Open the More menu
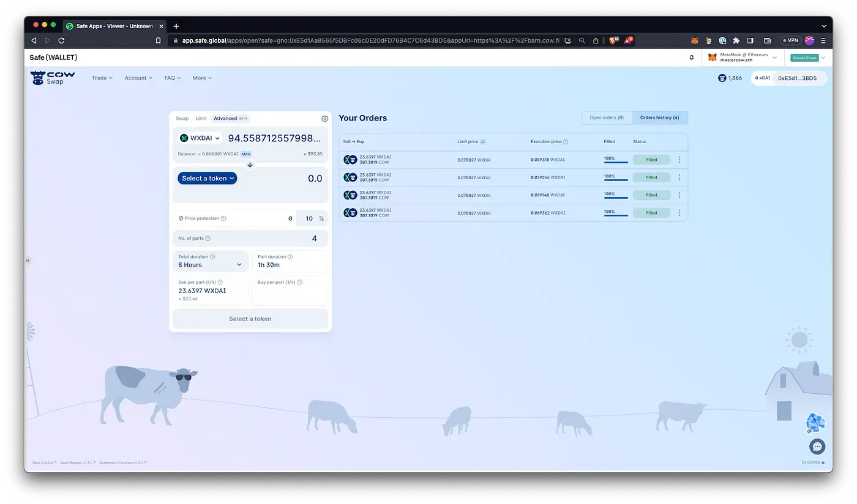The image size is (857, 504). coord(202,78)
